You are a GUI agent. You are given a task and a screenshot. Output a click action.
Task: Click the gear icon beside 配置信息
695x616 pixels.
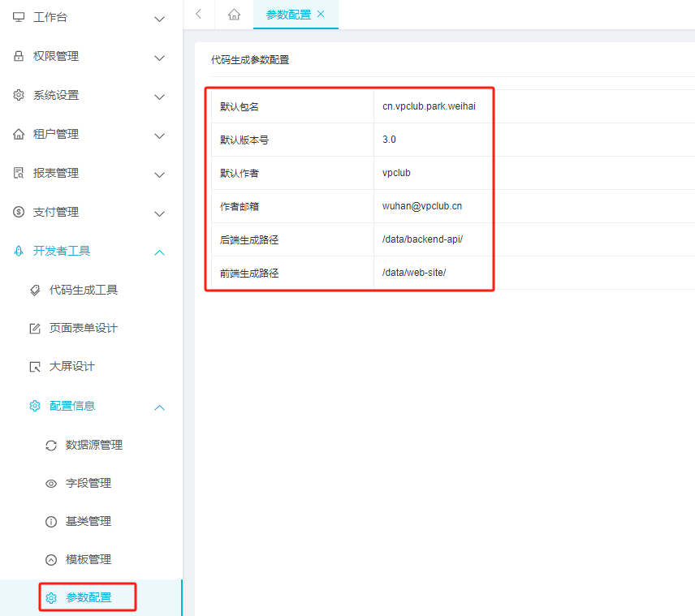[35, 406]
